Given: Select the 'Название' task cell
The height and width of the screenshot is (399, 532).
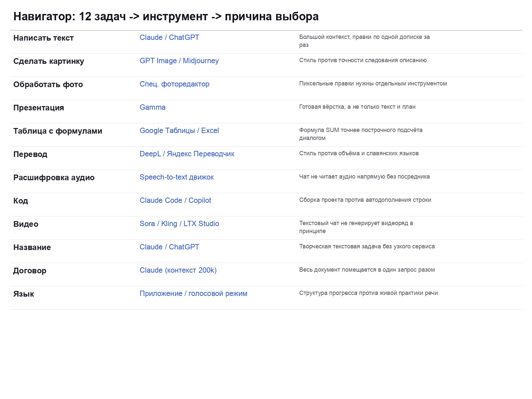Looking at the screenshot, I should [x=32, y=247].
